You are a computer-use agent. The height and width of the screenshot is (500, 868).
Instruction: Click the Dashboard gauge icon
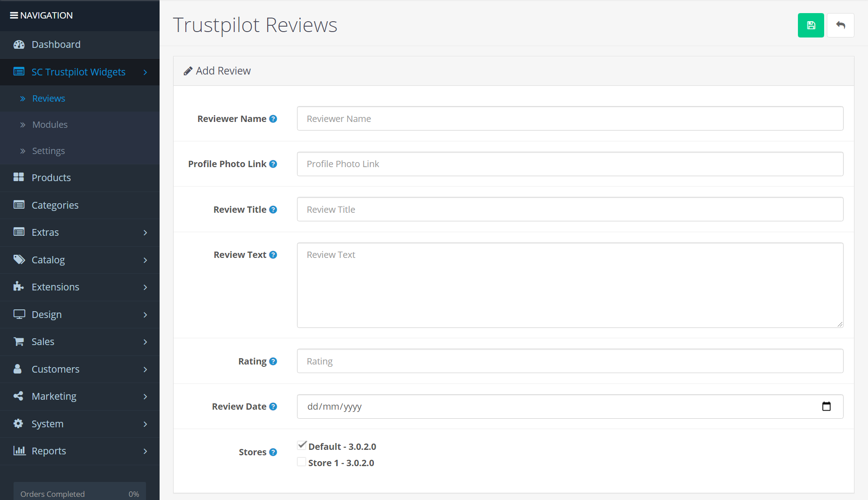(x=19, y=44)
